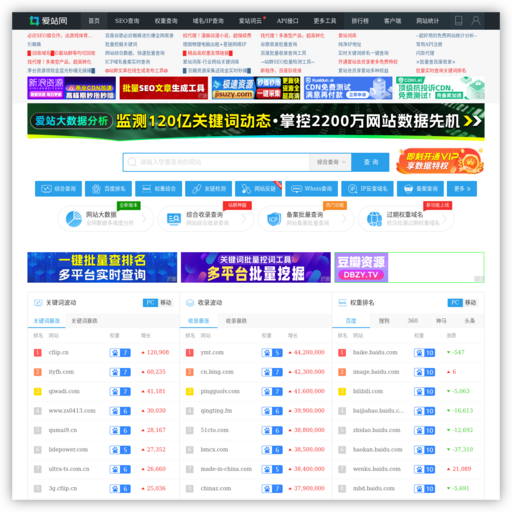The width and height of the screenshot is (512, 512).
Task: Click the pie chart icon of 网站大数据
Action: [74, 219]
